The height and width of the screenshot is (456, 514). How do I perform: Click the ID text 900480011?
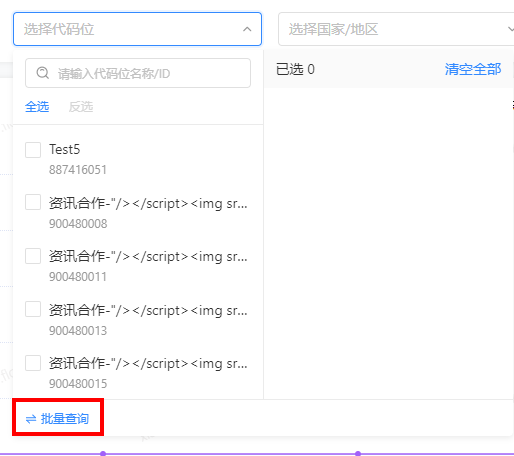point(78,277)
